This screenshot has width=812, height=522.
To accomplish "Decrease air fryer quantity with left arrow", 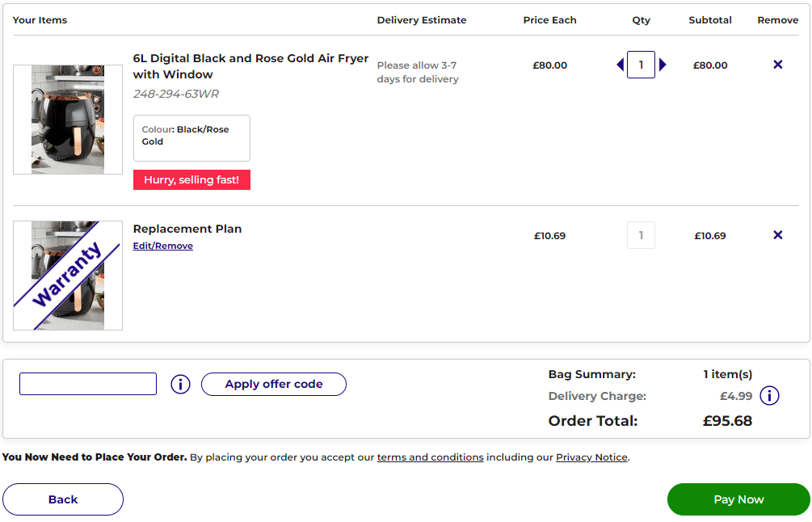I will 620,65.
